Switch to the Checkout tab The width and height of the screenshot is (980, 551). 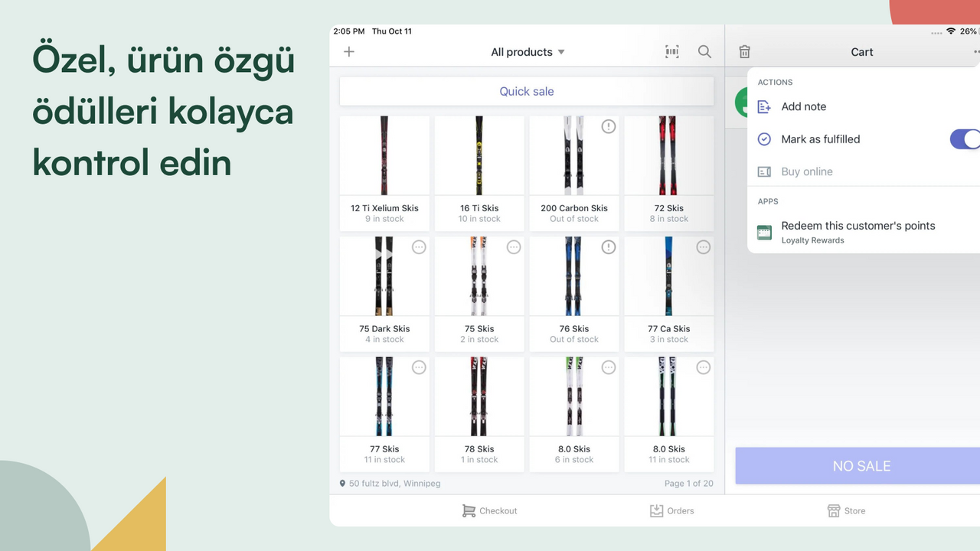point(490,510)
